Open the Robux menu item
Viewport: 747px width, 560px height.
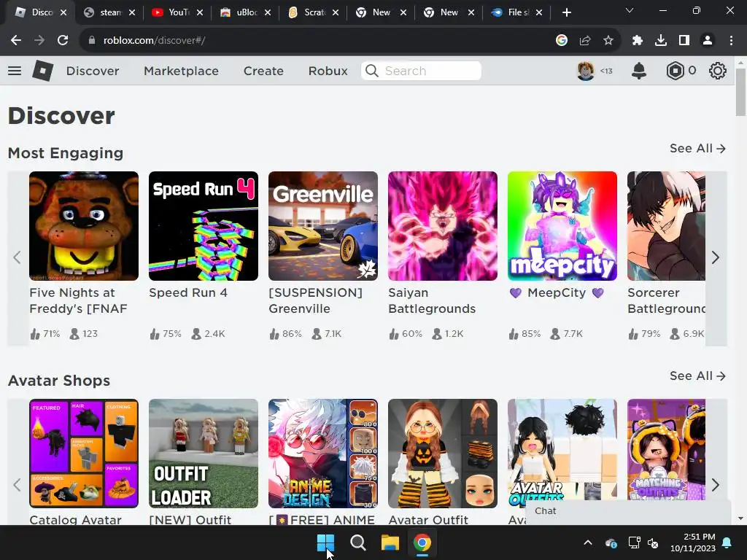[x=328, y=71]
